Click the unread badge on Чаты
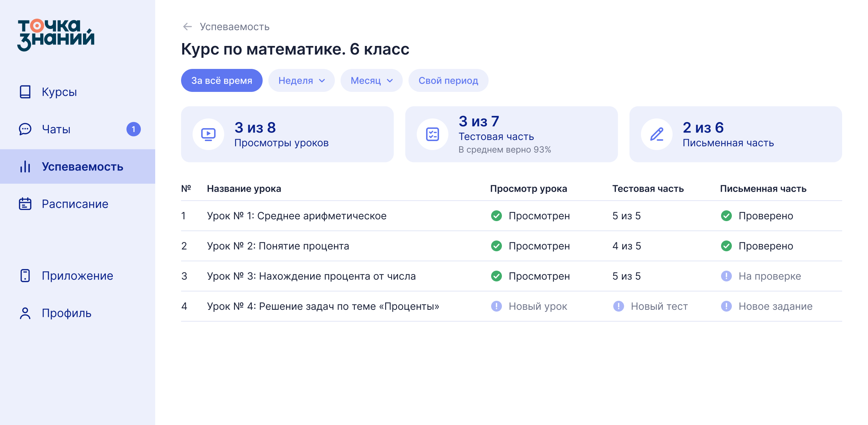The image size is (868, 425). click(134, 129)
